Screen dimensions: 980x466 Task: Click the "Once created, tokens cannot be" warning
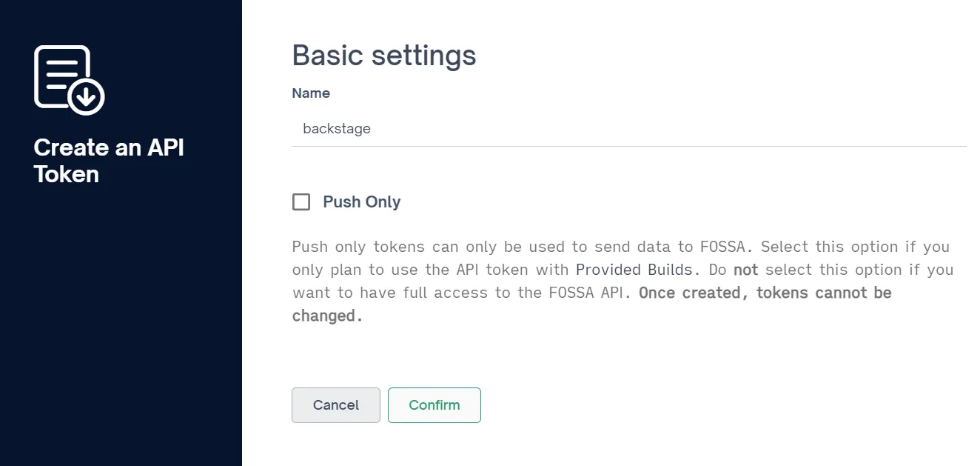tap(765, 293)
